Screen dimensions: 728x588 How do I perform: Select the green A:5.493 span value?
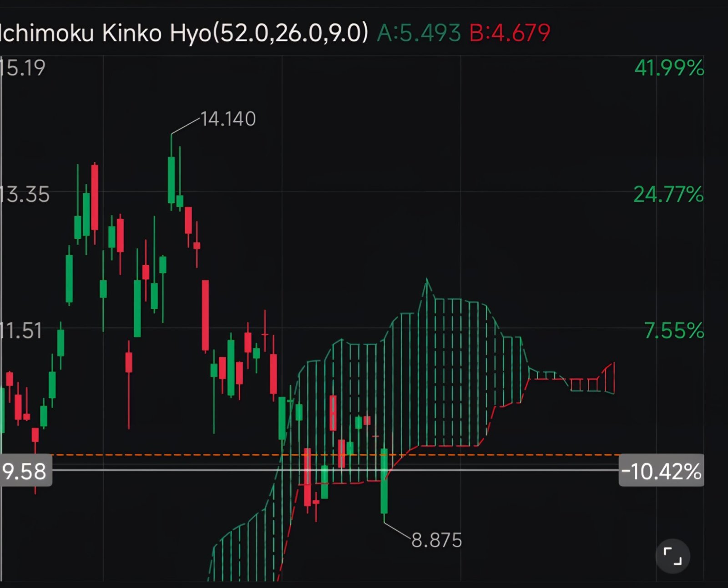point(419,33)
